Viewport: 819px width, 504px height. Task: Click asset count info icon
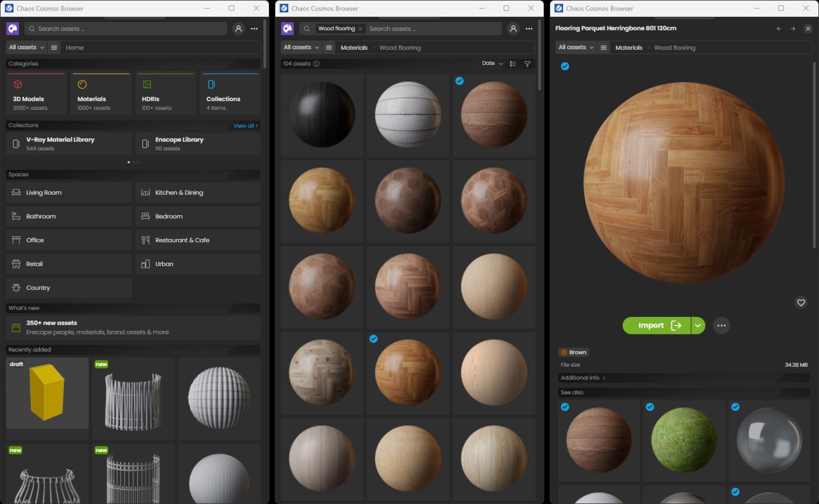(317, 64)
